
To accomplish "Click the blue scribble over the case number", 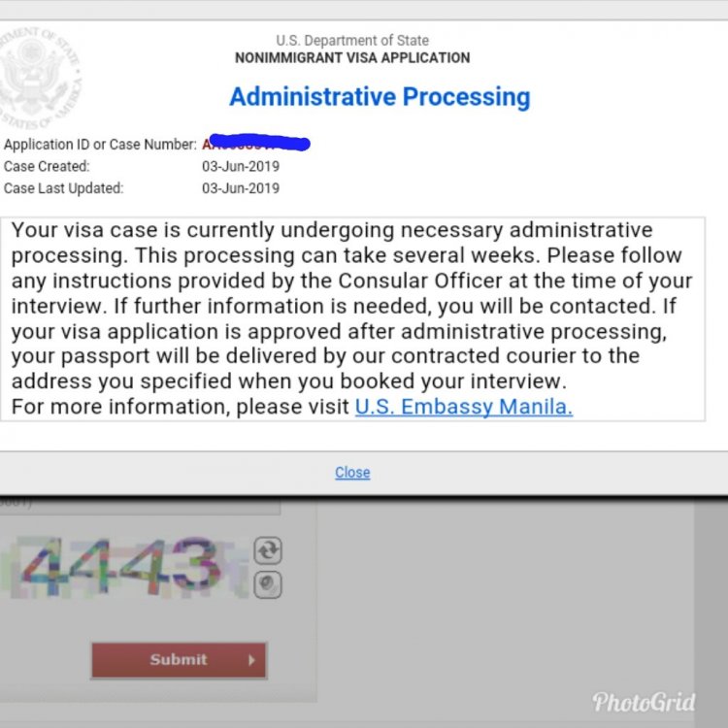I will pyautogui.click(x=259, y=142).
